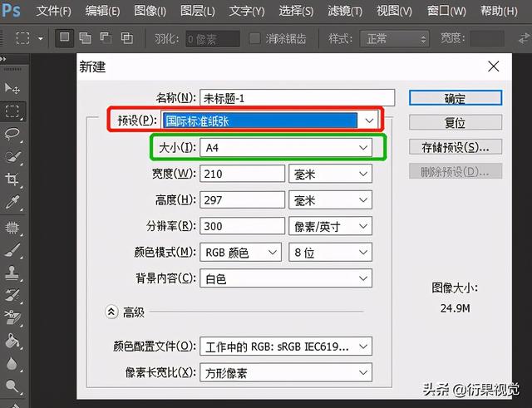Click the Intersect with Selection icon
Viewport: 532px width, 408px height.
tap(127, 38)
